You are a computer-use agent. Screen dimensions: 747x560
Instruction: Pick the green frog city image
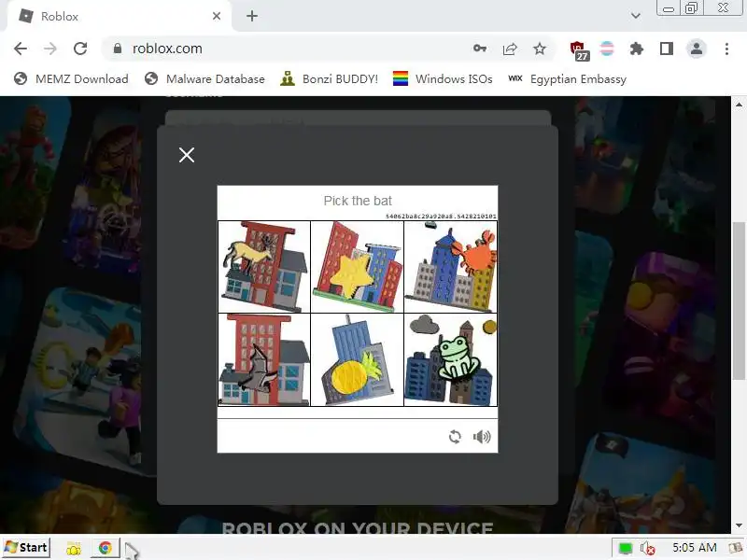pyautogui.click(x=450, y=359)
